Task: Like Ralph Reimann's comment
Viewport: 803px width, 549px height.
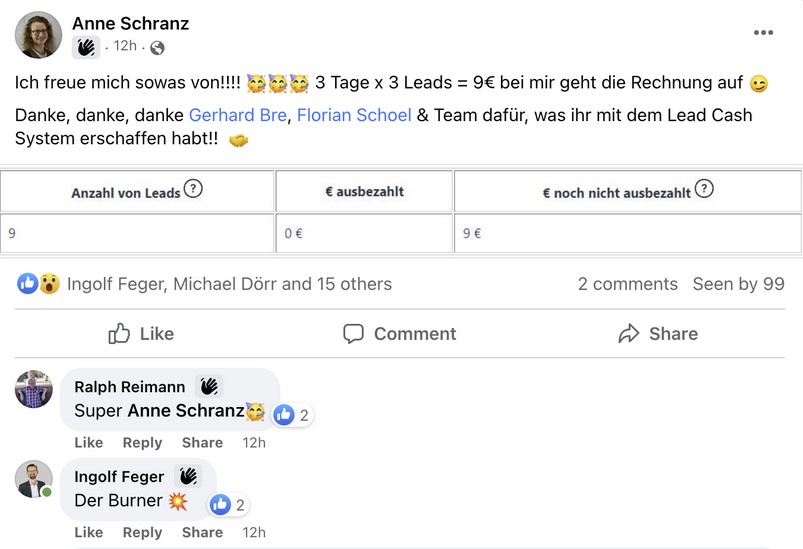Action: pyautogui.click(x=88, y=442)
